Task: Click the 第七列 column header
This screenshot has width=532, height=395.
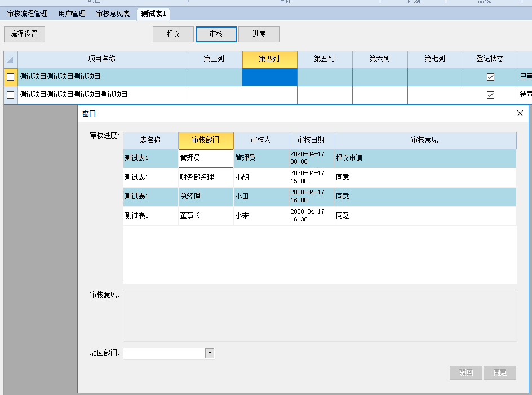Action: [x=435, y=59]
